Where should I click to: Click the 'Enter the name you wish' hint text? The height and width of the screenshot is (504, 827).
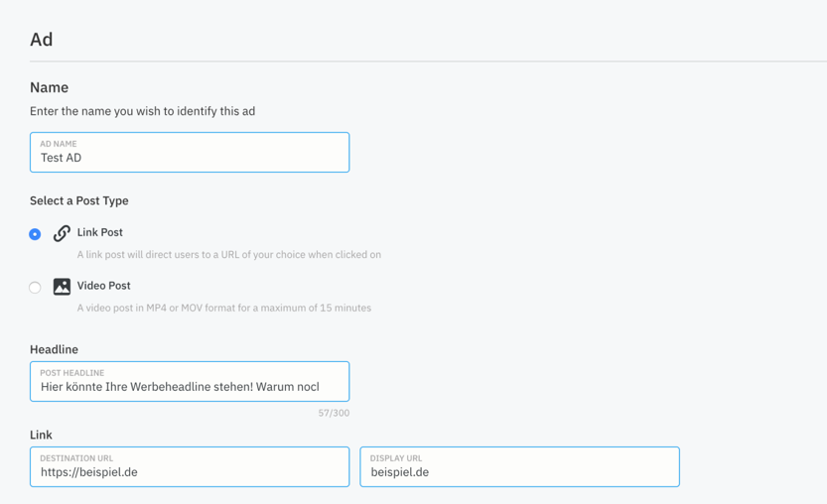[x=142, y=111]
